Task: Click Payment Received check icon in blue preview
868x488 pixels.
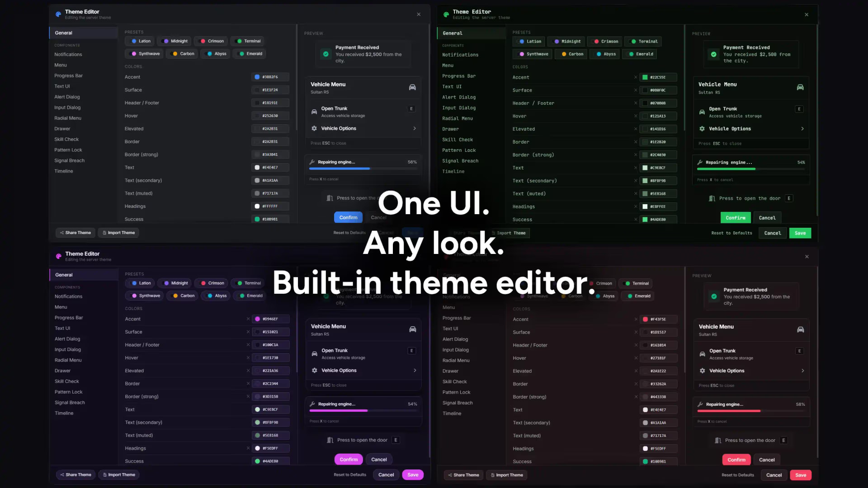Action: (326, 54)
